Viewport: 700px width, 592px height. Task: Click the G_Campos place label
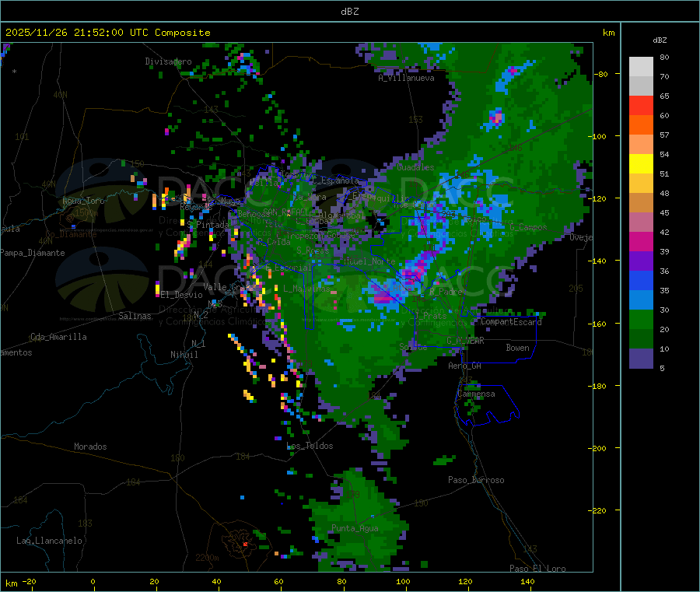coord(528,227)
